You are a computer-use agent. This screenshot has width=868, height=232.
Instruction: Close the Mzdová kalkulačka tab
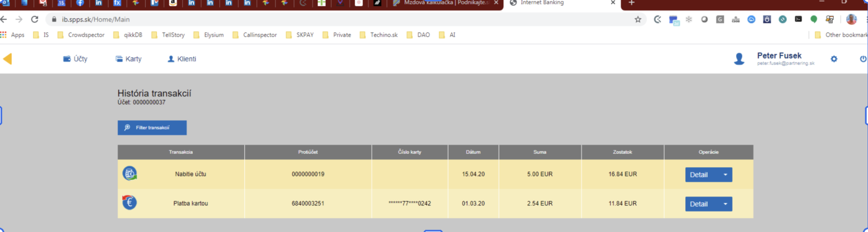tap(496, 3)
